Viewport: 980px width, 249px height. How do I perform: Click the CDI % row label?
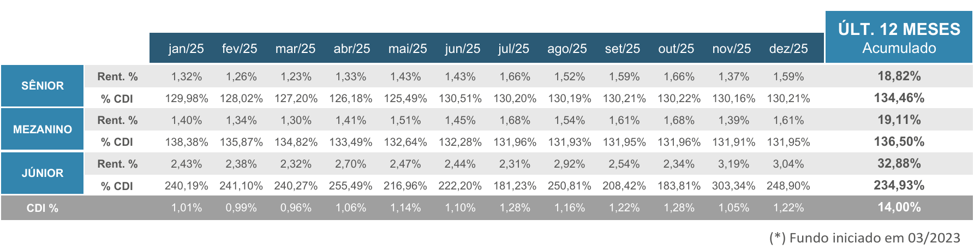click(x=43, y=208)
